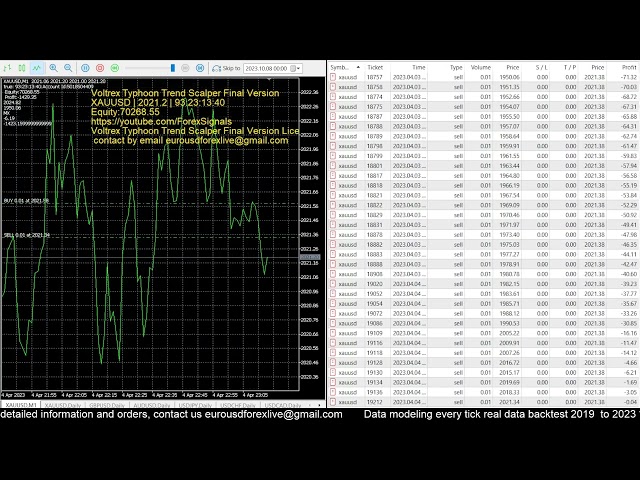Select the AUDUSD,Daily chart tab
The image size is (640, 480).
[x=152, y=406]
